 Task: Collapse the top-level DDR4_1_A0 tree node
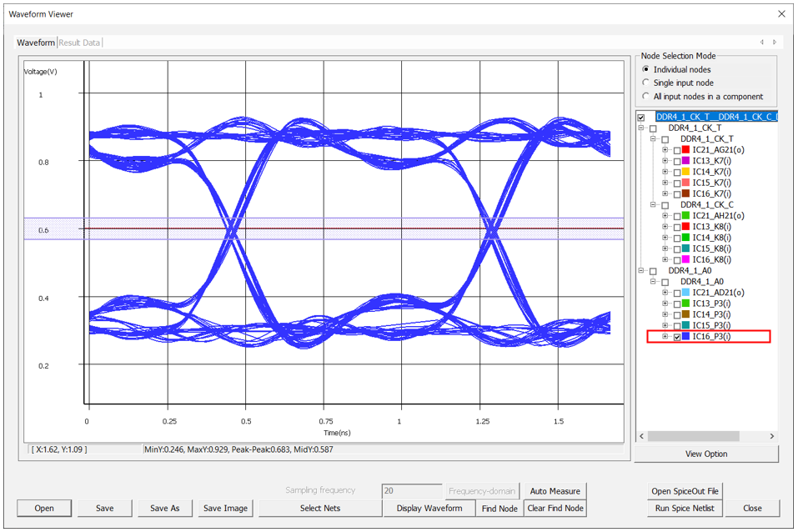click(641, 271)
